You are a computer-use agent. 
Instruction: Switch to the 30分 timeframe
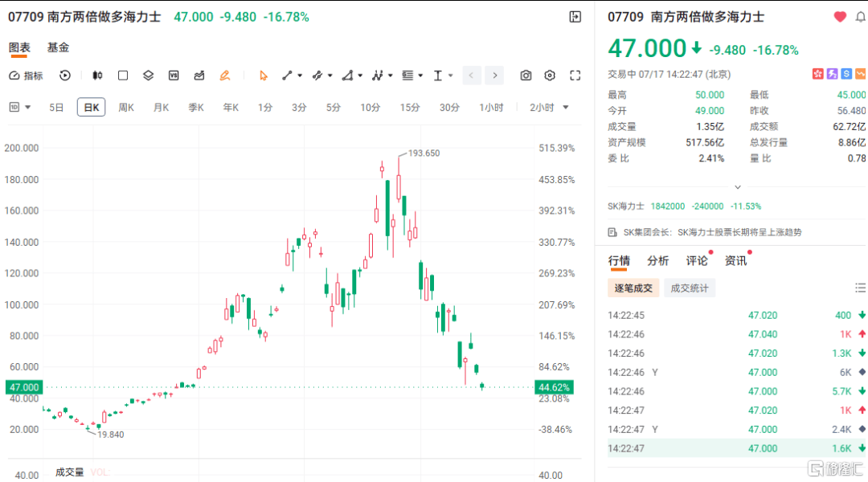(449, 108)
